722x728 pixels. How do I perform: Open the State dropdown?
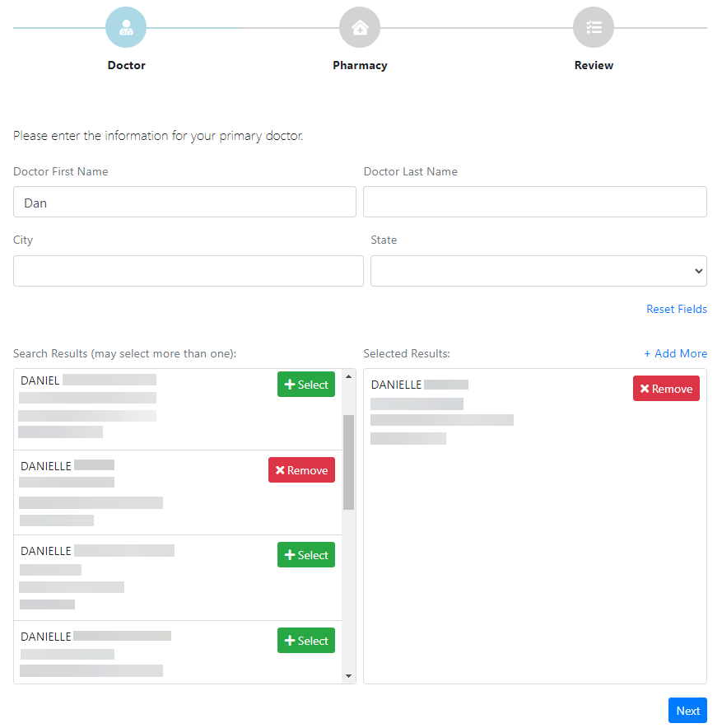tap(538, 271)
